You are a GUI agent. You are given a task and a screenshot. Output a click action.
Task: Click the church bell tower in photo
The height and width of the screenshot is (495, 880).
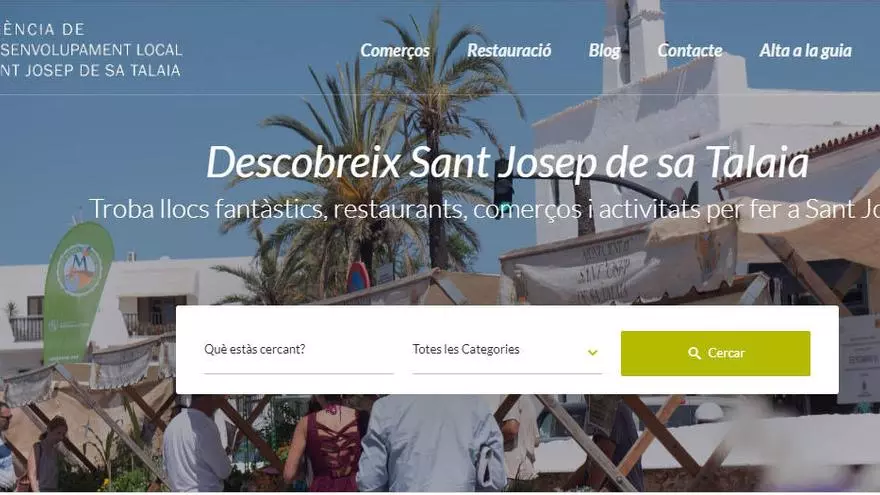[x=635, y=42]
